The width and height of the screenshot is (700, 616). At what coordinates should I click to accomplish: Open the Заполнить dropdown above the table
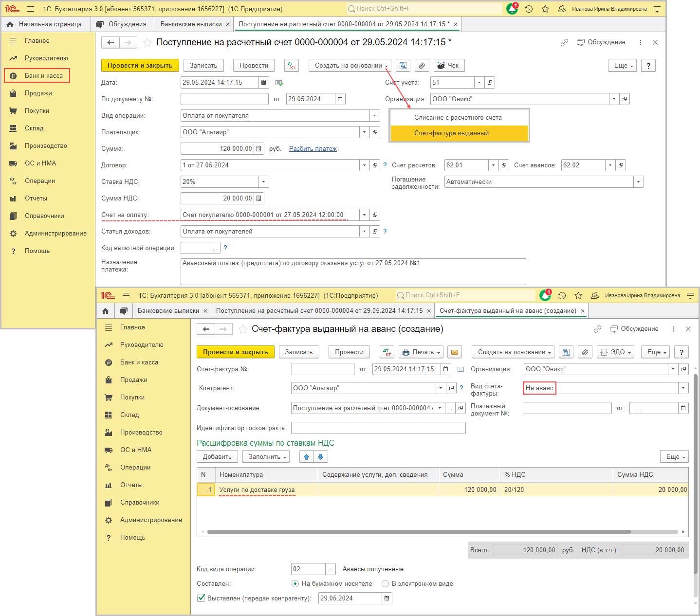pos(267,456)
